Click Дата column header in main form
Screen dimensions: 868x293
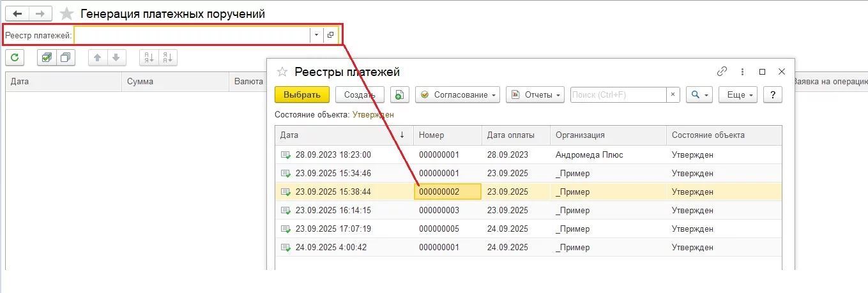63,82
